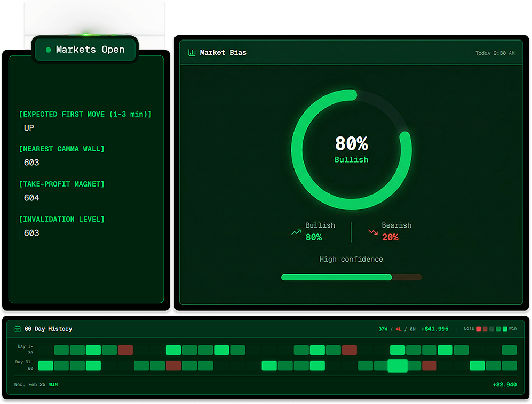This screenshot has height=404, width=532.
Task: Click the Today 9:30 AM timestamp
Action: [495, 53]
